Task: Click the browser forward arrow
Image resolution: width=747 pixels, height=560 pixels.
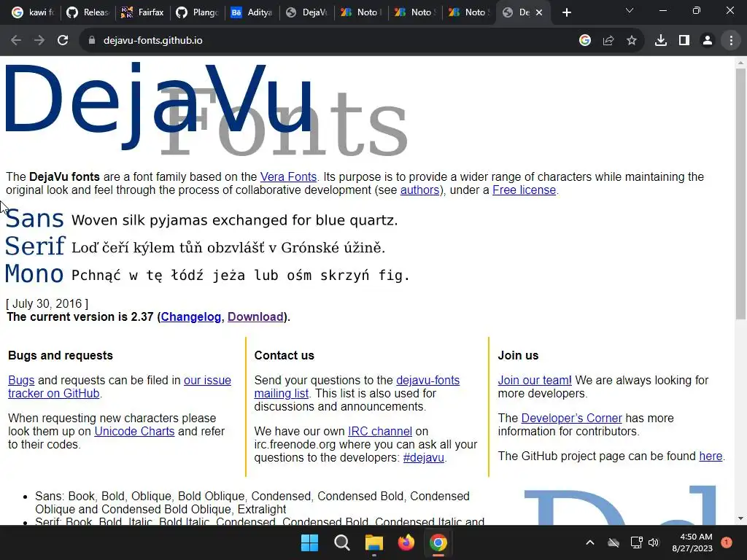Action: [39, 41]
